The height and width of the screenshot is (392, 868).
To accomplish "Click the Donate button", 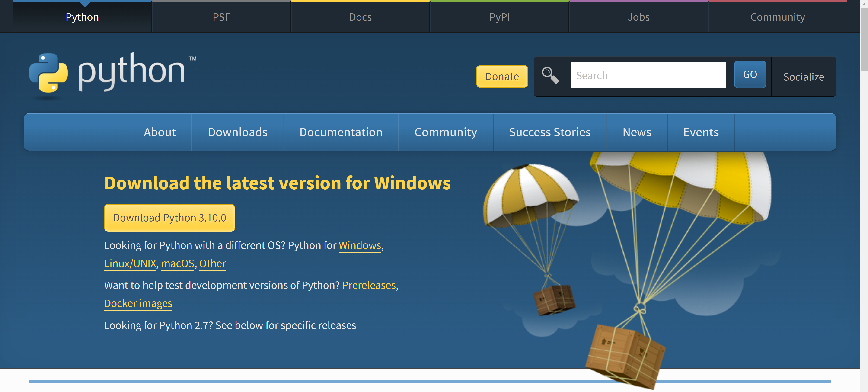I will 502,77.
